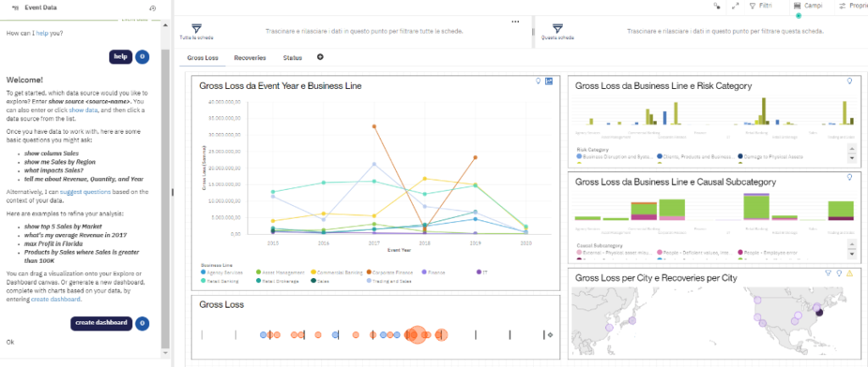Open the three-dot menu above filter area
Screen dimensions: 868x367
(x=515, y=21)
